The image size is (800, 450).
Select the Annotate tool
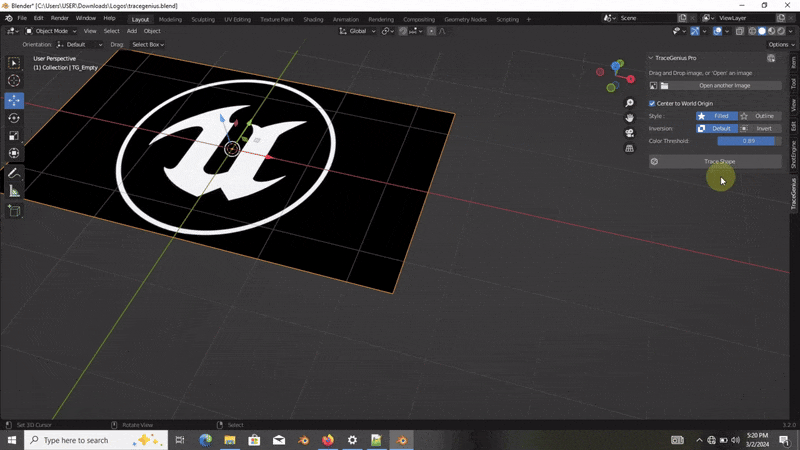pos(14,173)
